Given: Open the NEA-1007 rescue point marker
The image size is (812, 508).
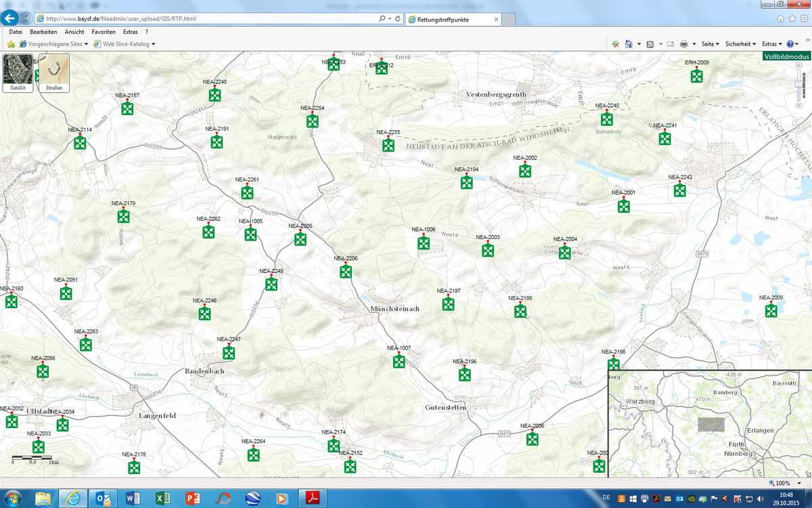Looking at the screenshot, I should [399, 360].
